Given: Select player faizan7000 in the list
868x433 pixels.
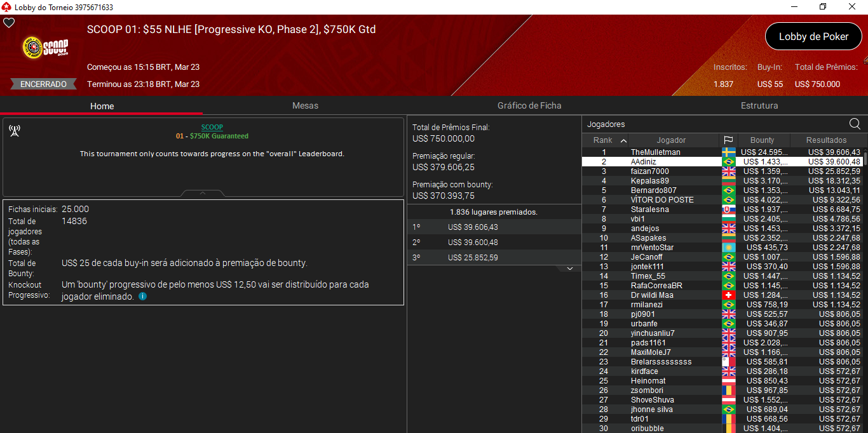Looking at the screenshot, I should pos(649,171).
